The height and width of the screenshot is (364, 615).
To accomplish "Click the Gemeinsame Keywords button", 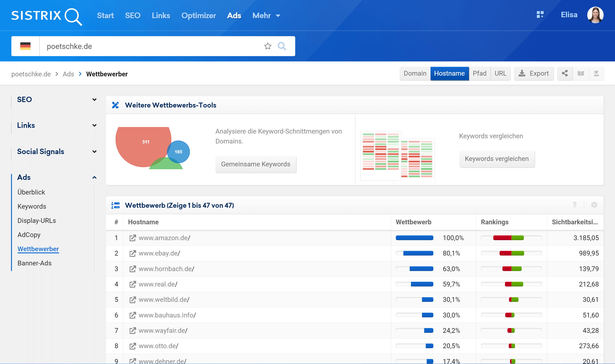I will click(255, 164).
